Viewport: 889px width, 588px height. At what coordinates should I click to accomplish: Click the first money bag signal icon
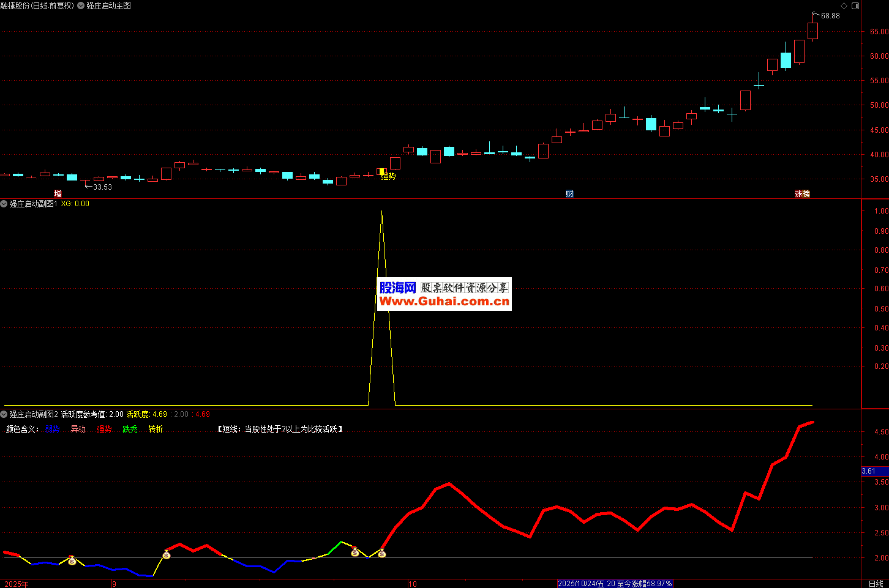tap(72, 560)
